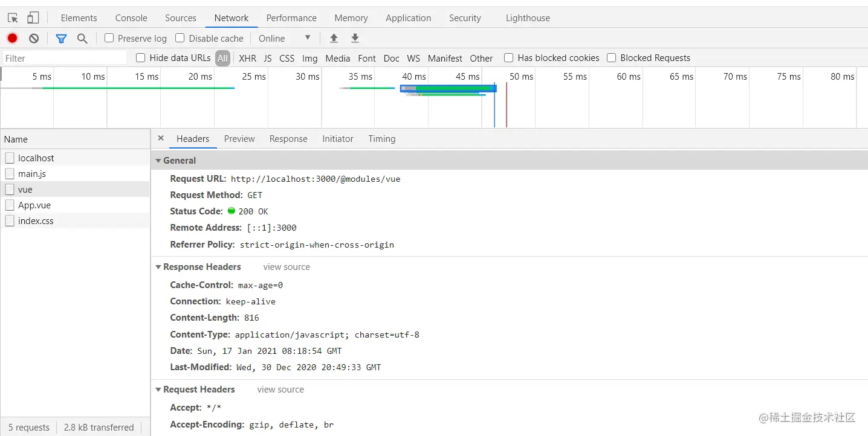Click the import HAR upload arrow
Image resolution: width=868 pixels, height=436 pixels.
tap(334, 38)
